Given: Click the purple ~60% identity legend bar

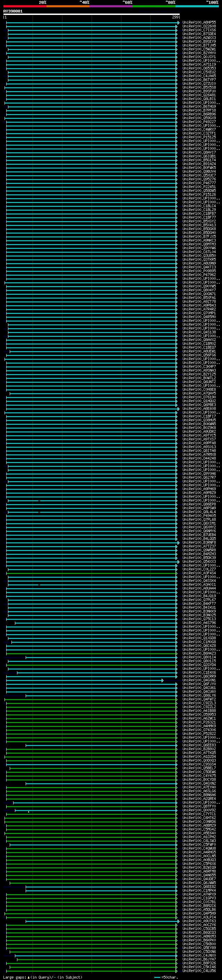Looking at the screenshot, I should [x=111, y=6].
